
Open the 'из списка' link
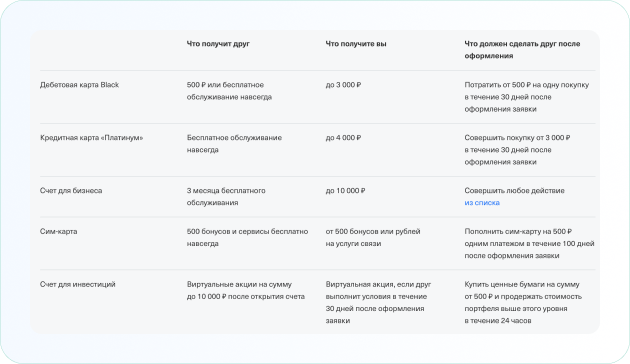[482, 202]
